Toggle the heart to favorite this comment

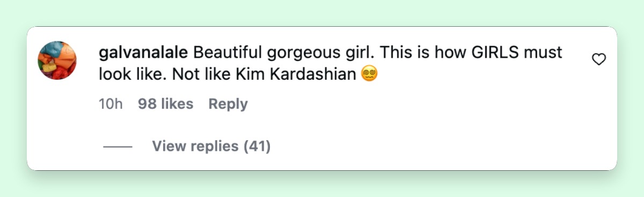pos(598,60)
